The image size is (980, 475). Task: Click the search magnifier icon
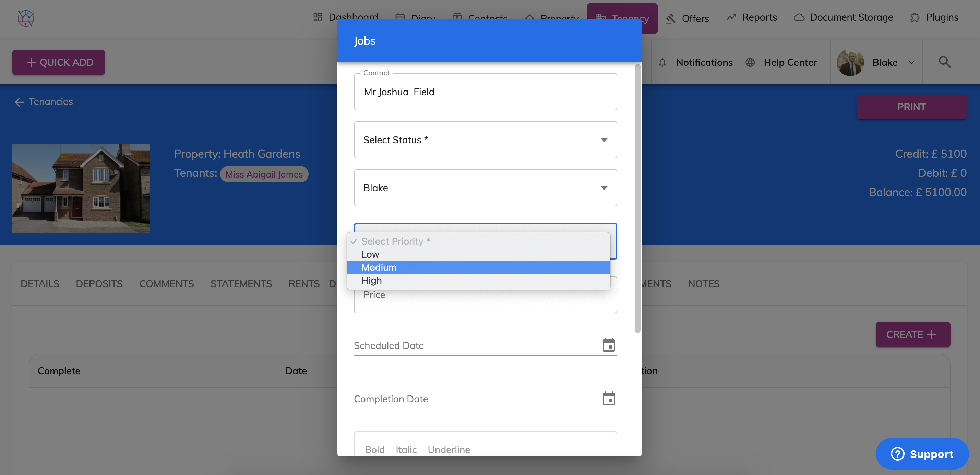click(944, 62)
